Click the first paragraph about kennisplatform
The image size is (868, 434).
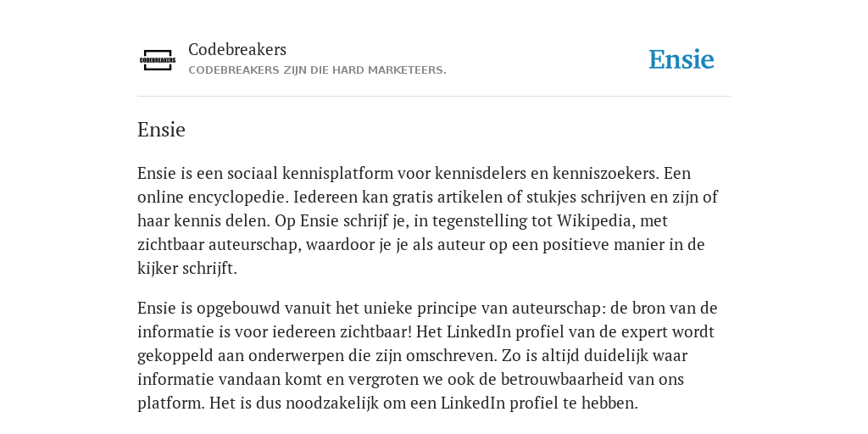(x=428, y=220)
